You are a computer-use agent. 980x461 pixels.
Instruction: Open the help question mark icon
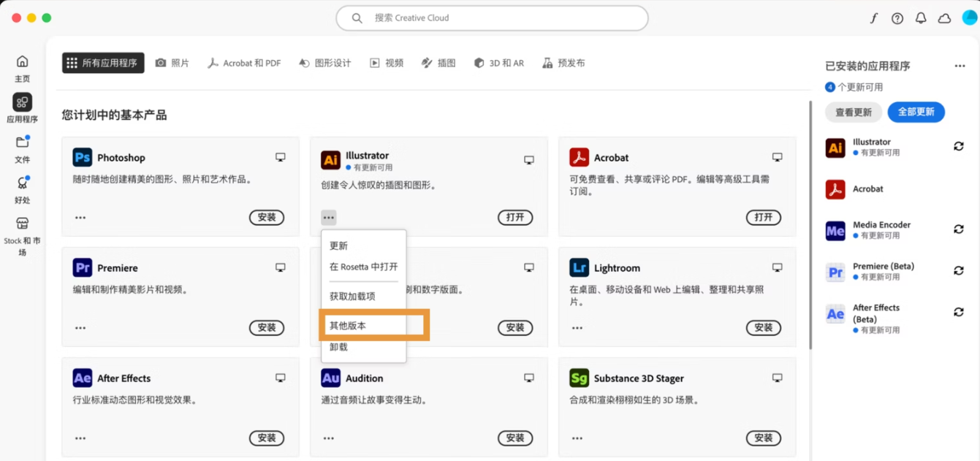pos(897,18)
